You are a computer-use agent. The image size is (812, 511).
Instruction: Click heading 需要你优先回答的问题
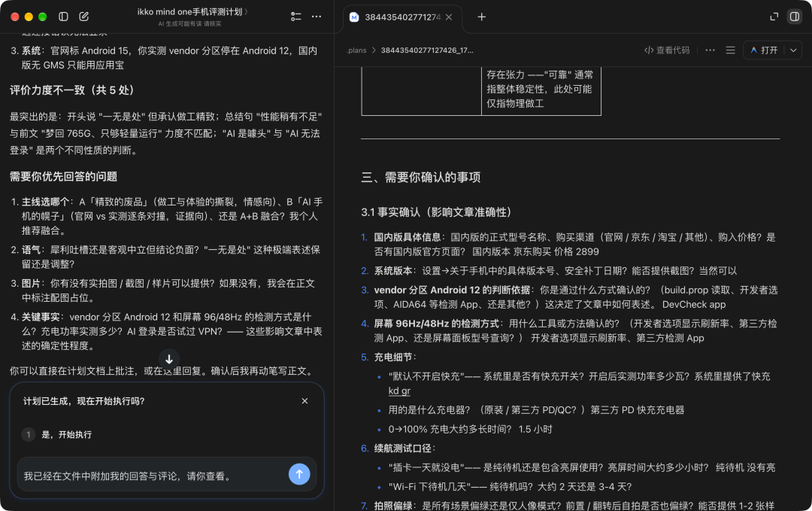click(x=64, y=177)
